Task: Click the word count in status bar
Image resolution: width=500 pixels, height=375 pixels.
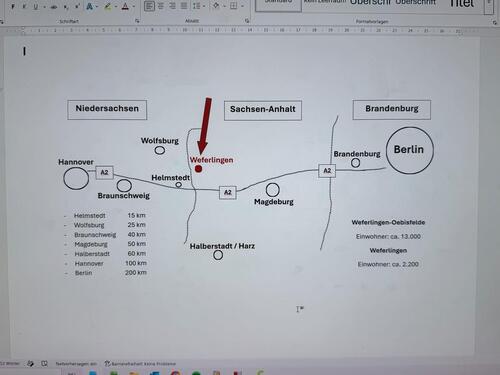Action: point(10,363)
